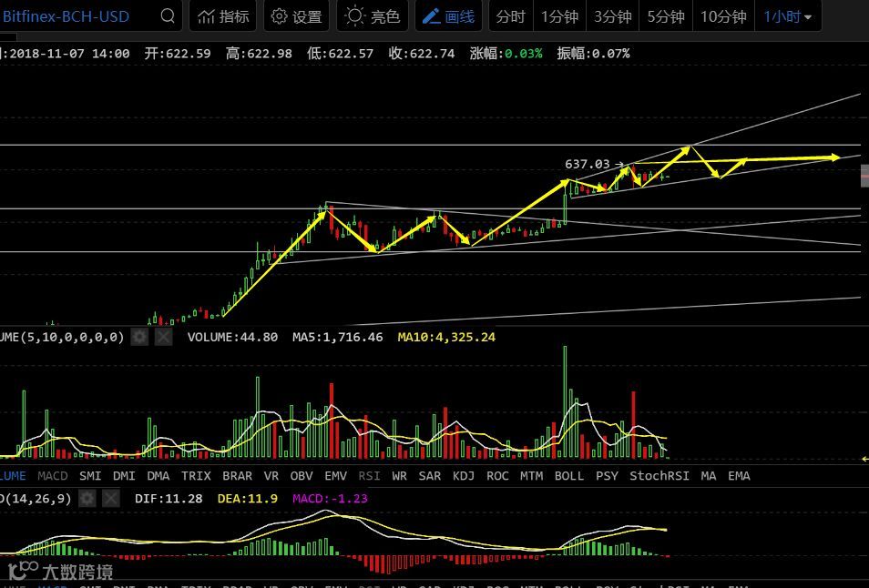Click the DIF:11.28 value
The width and height of the screenshot is (869, 588).
point(169,498)
